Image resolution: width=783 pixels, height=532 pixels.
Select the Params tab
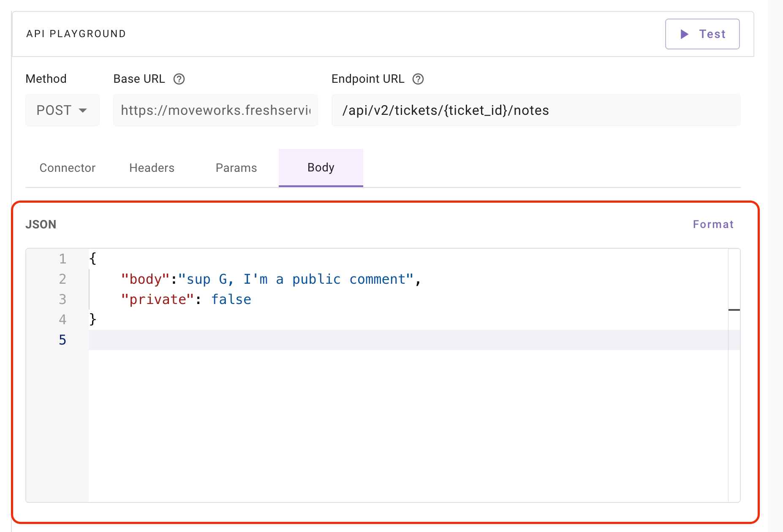click(236, 168)
